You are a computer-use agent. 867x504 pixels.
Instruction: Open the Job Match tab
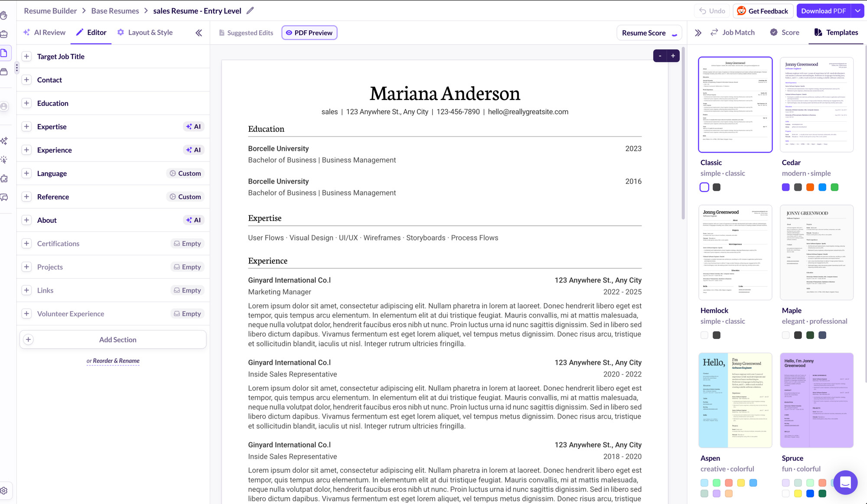point(733,33)
